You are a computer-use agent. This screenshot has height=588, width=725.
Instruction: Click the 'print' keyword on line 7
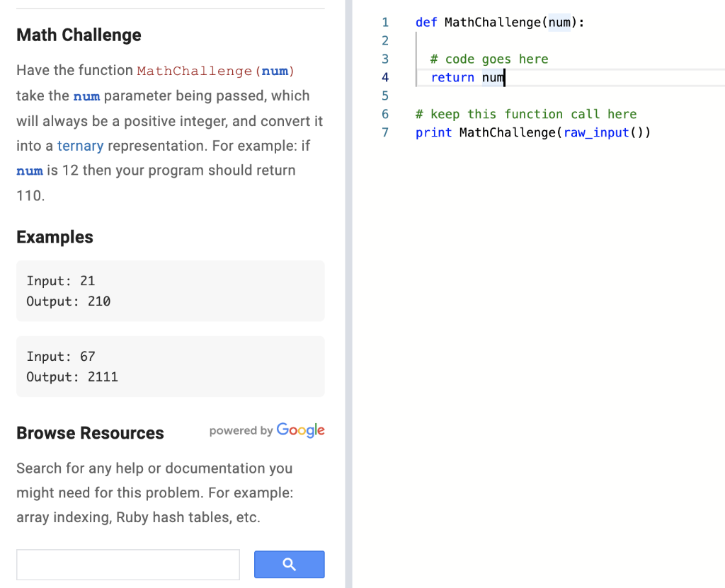(x=433, y=132)
